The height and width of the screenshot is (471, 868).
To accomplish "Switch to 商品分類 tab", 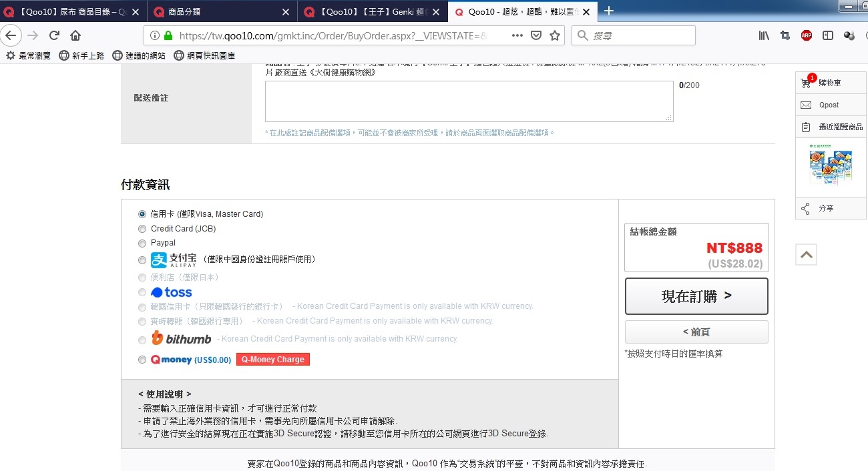I will [222, 12].
